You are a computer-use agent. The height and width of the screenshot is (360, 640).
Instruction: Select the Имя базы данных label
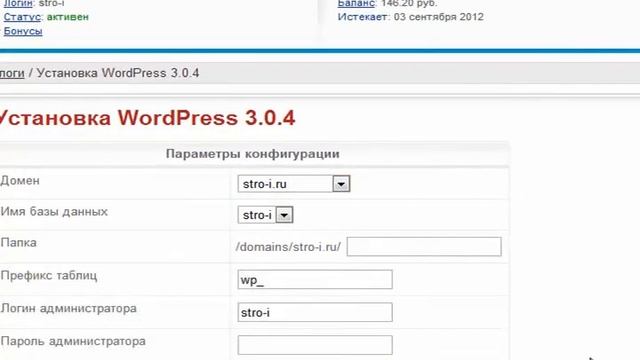click(x=54, y=212)
